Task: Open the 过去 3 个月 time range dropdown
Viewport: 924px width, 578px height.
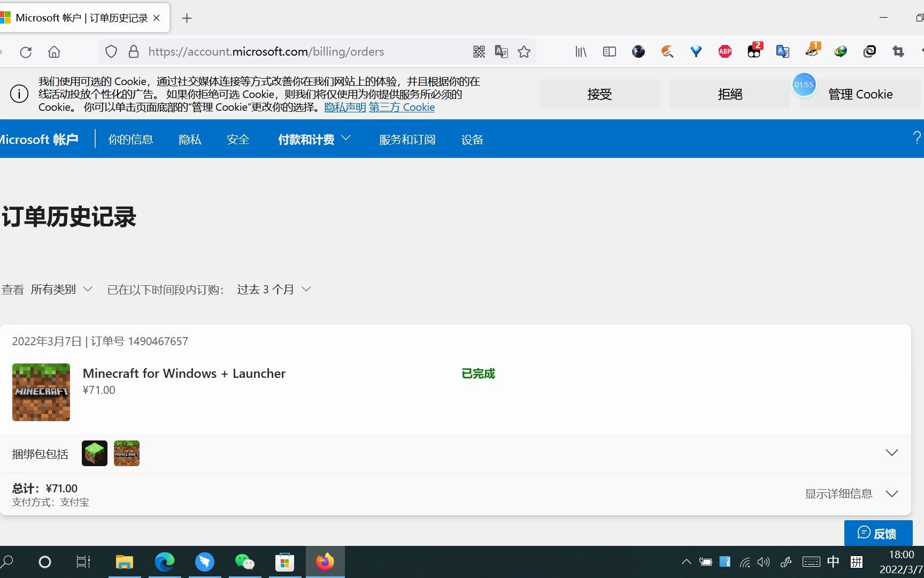Action: 274,289
